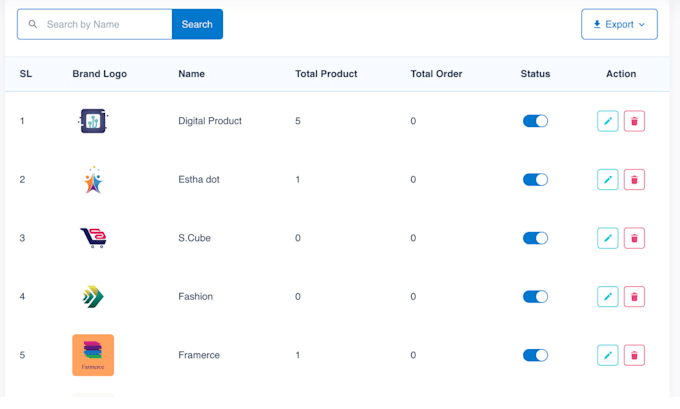This screenshot has width=680, height=409.
Task: Toggle status of Fashion
Action: click(535, 297)
